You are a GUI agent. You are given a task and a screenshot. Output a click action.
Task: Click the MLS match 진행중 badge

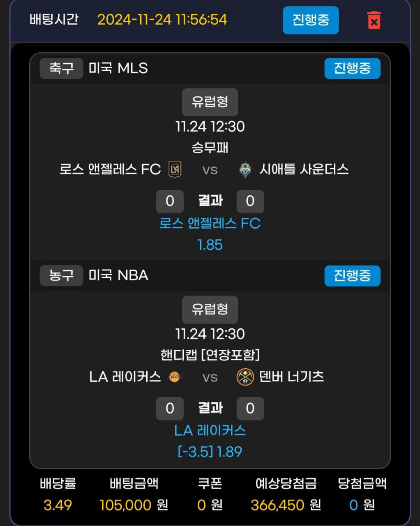tap(352, 68)
